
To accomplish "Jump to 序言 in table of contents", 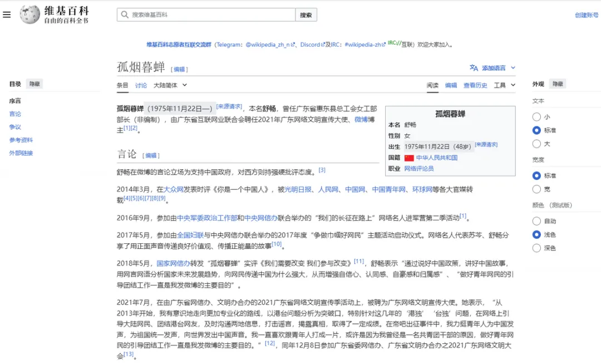I will 15,101.
